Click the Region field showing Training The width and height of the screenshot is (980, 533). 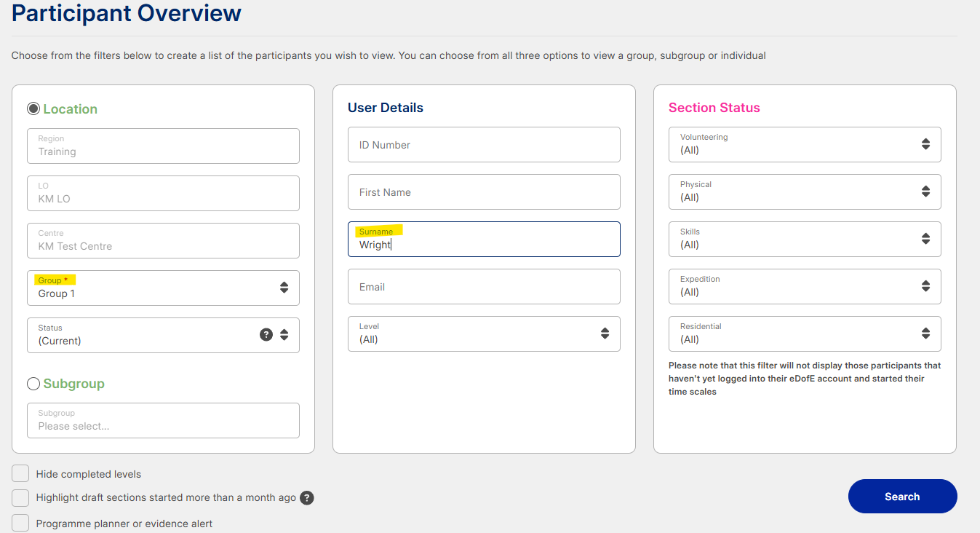[x=163, y=146]
